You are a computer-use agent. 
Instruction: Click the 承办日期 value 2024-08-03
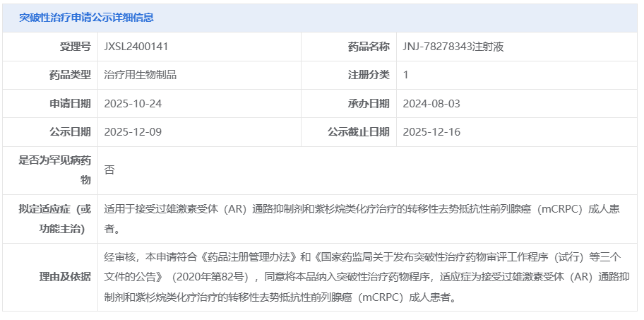pos(431,104)
